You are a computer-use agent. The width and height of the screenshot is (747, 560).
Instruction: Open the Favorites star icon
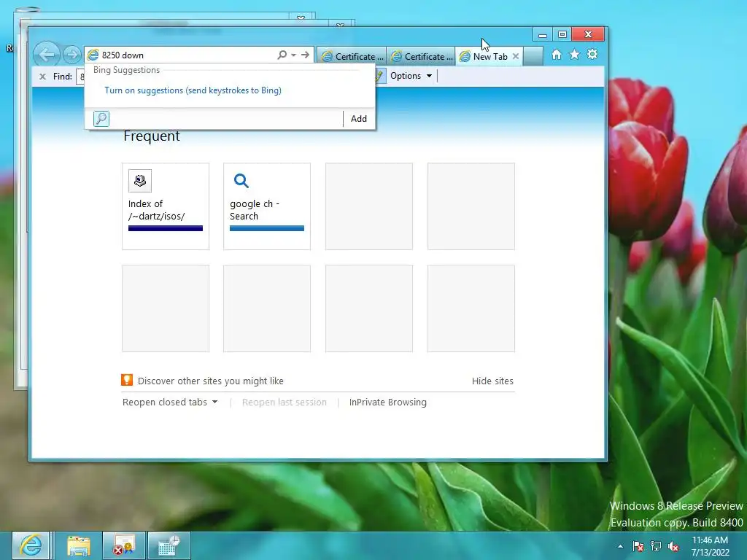575,54
